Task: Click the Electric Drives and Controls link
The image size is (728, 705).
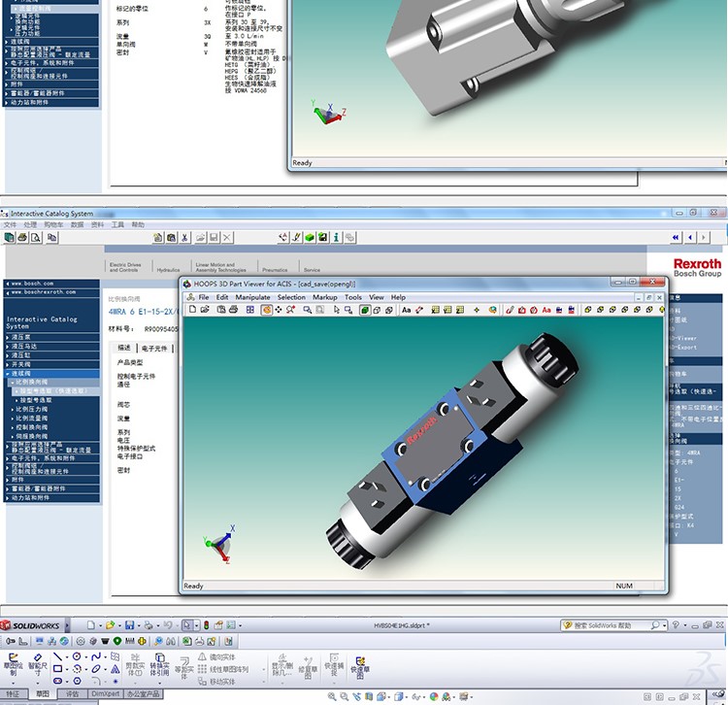Action: 125,267
